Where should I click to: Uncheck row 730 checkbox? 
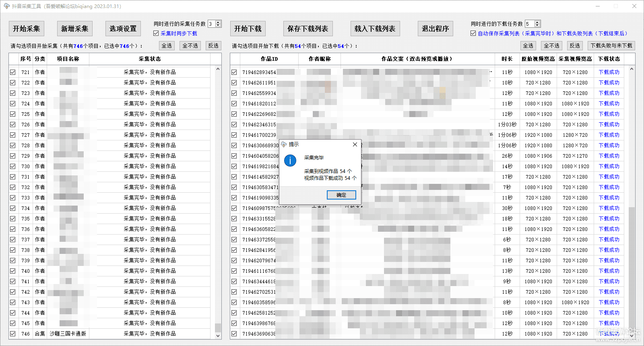tap(13, 166)
